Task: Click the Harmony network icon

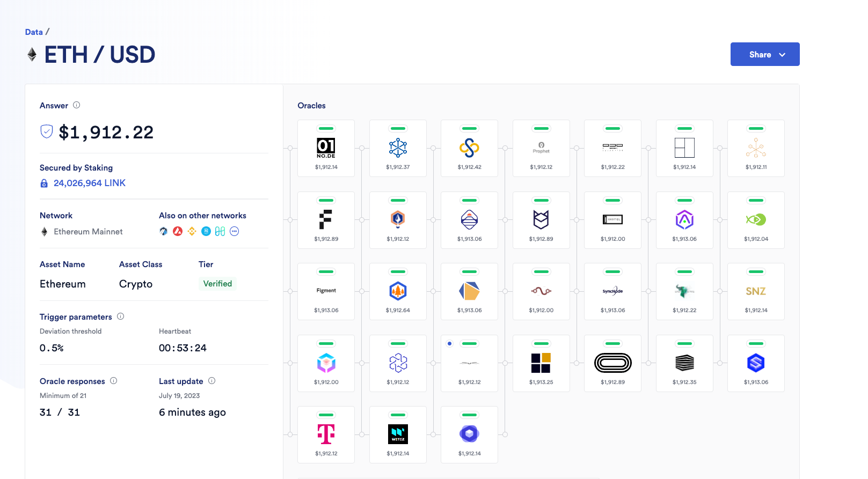Action: point(220,231)
